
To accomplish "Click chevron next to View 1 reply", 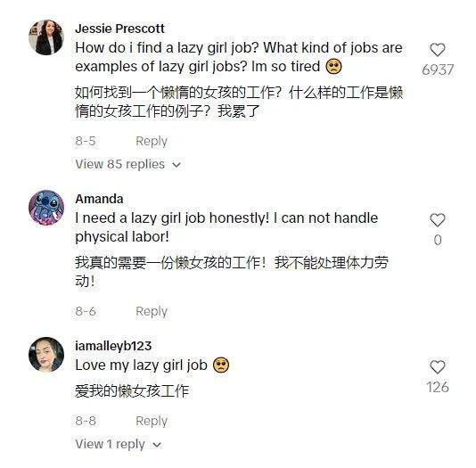I will pyautogui.click(x=157, y=445).
